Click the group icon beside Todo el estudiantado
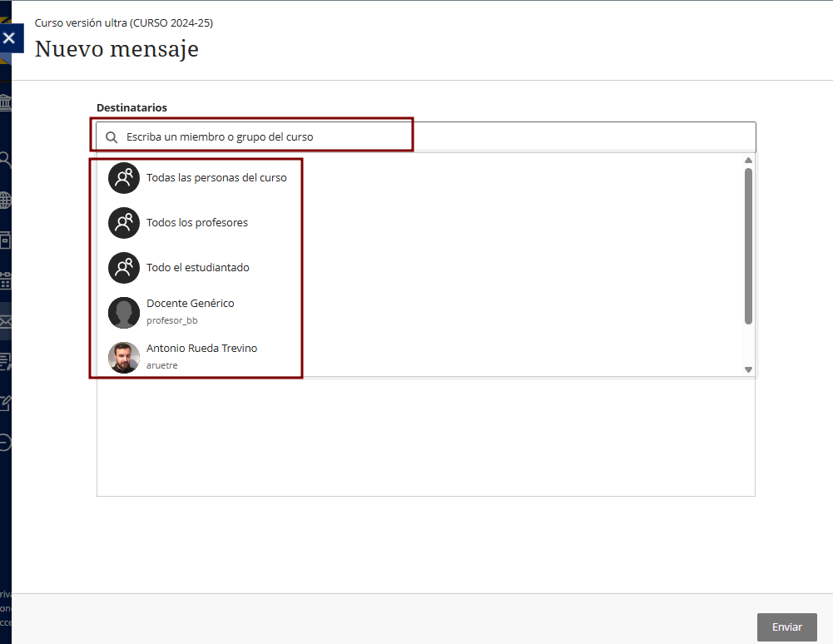This screenshot has height=644, width=833. [x=124, y=268]
